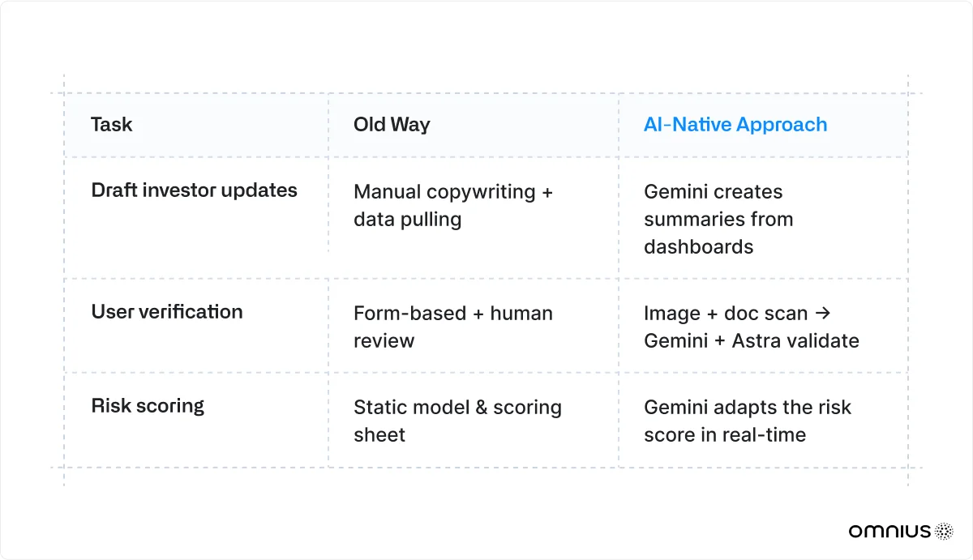Screen dimensions: 973x560
Task: Click the AI-Native Approach header
Action: [735, 125]
